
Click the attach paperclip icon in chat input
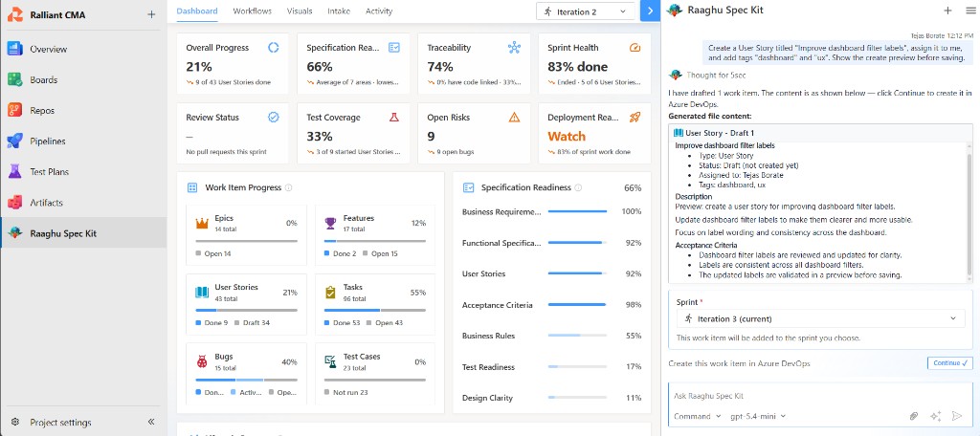(x=914, y=416)
